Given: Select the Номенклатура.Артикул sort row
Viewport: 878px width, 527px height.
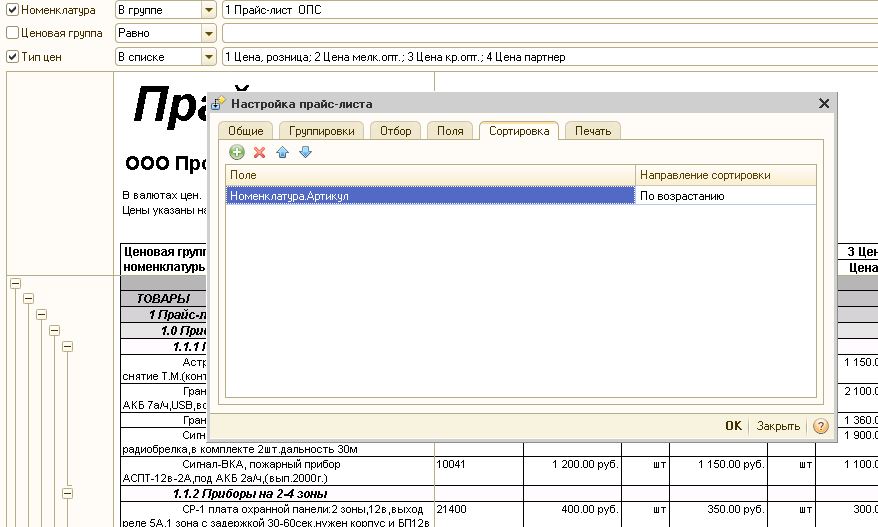Looking at the screenshot, I should pos(430,196).
